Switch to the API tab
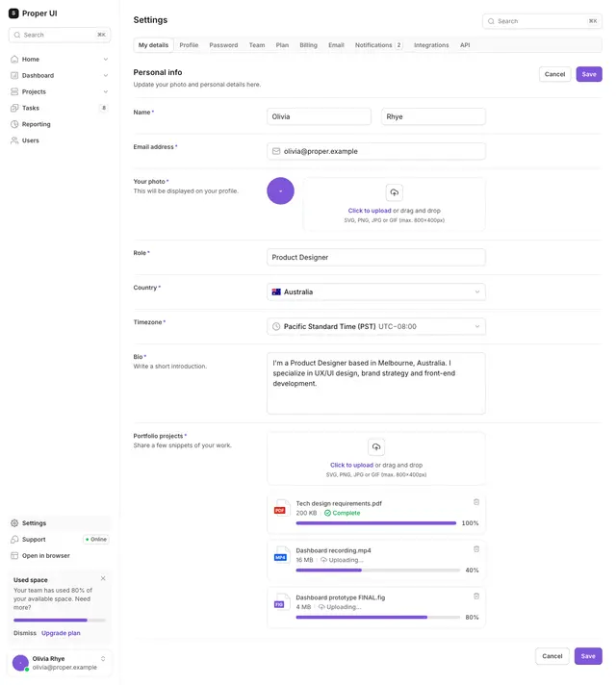This screenshot has width=616, height=685. tap(465, 45)
